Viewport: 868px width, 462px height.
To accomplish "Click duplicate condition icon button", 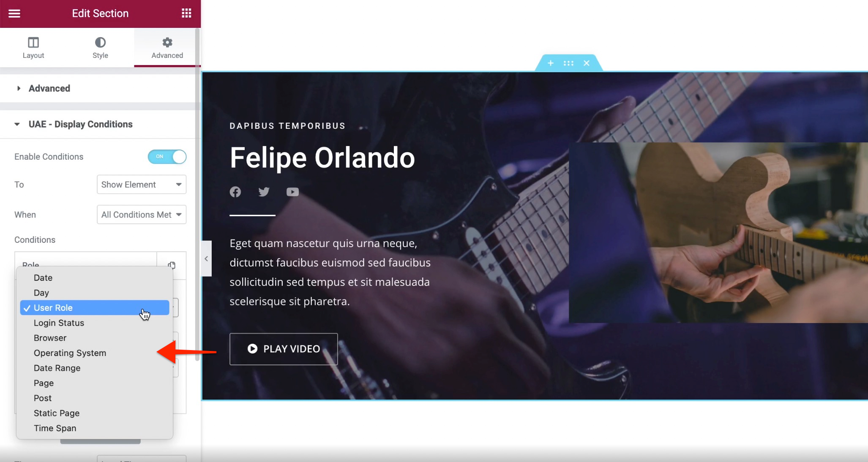I will pos(172,265).
